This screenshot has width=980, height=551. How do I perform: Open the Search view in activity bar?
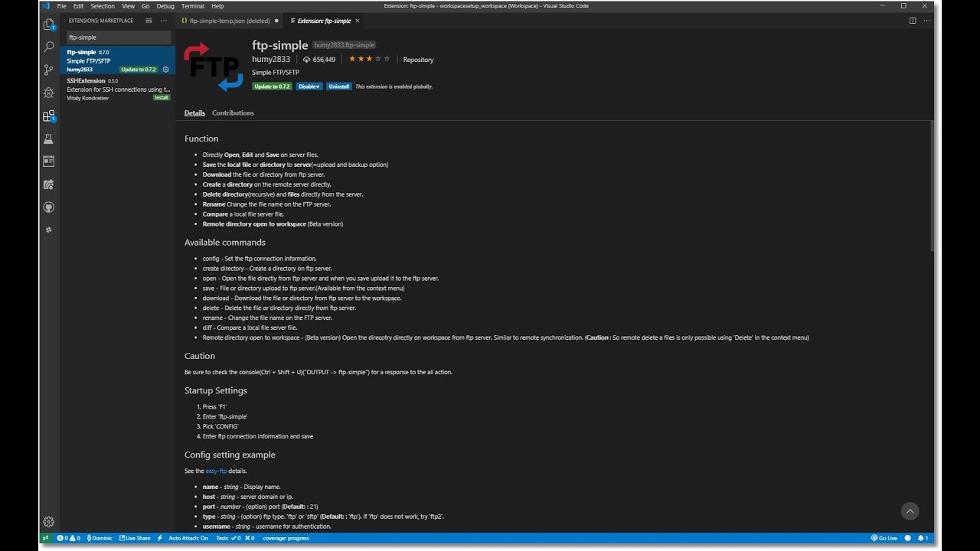[49, 47]
